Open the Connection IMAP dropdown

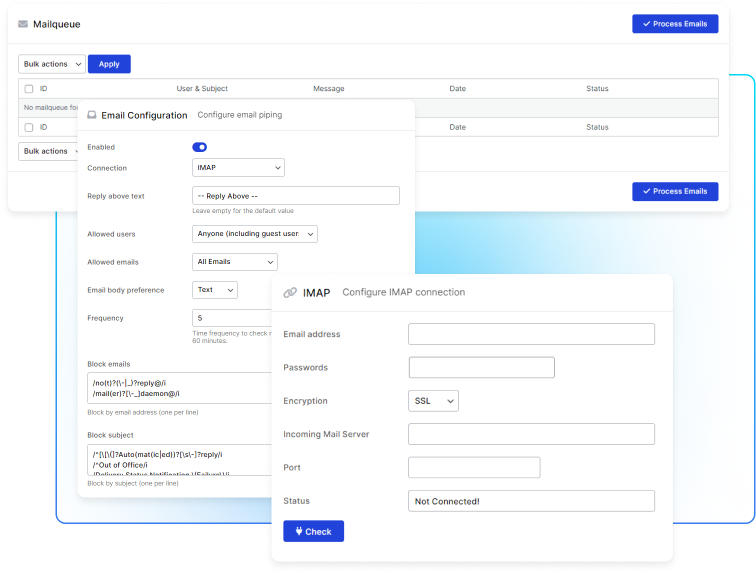[x=238, y=168]
